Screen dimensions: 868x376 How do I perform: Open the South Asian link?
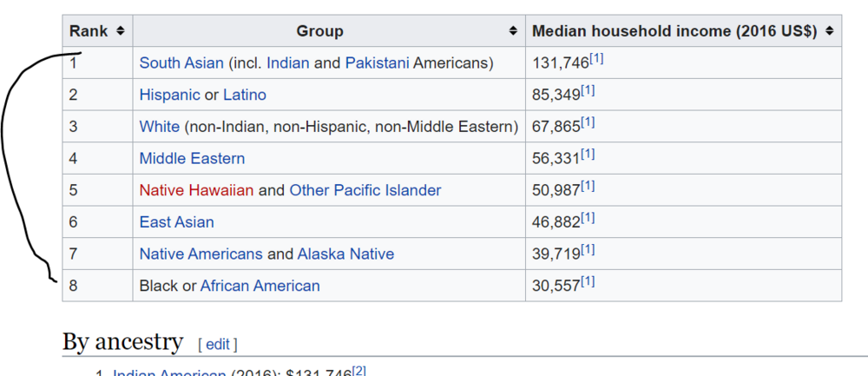[x=181, y=63]
